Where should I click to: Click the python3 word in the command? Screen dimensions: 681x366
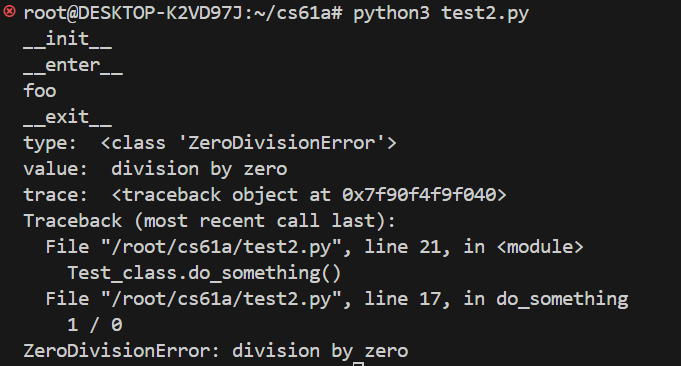click(x=391, y=13)
